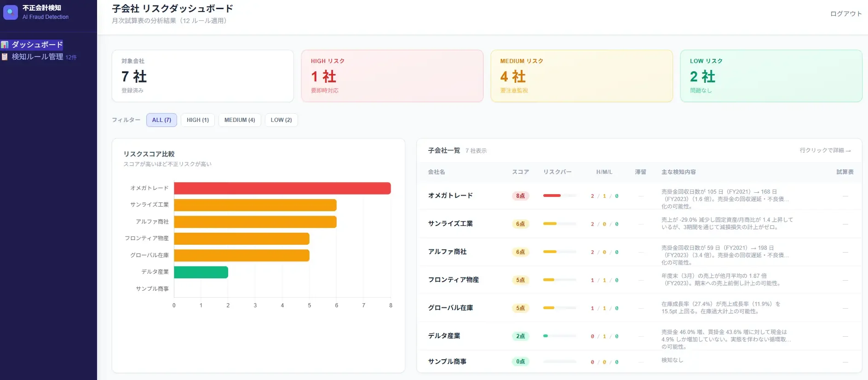868x380 pixels.
Task: Click the 6点 badge in サンライズ工業 row
Action: pyautogui.click(x=520, y=224)
